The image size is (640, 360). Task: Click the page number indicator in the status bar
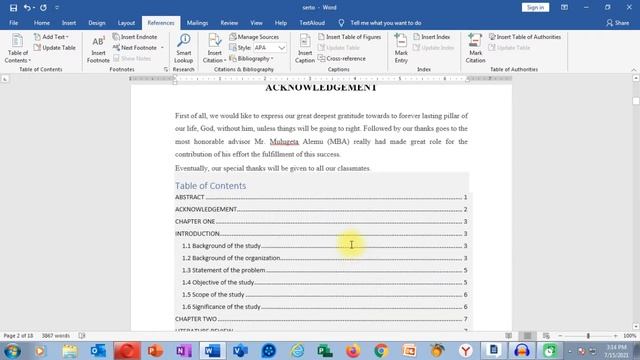pyautogui.click(x=18, y=336)
